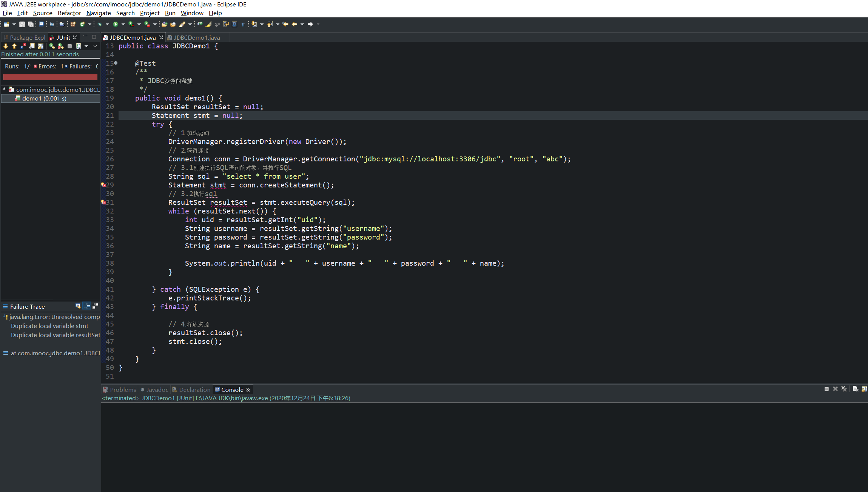Open the Navigate menu
868x492 pixels.
[99, 13]
